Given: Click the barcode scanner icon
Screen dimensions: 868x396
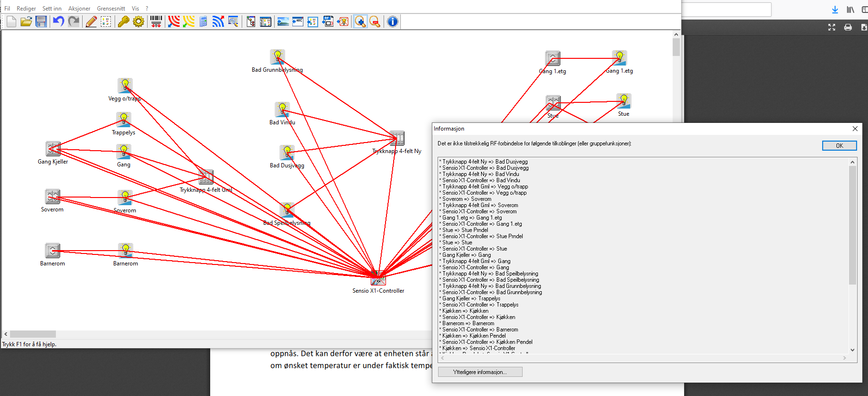Looking at the screenshot, I should coord(156,22).
